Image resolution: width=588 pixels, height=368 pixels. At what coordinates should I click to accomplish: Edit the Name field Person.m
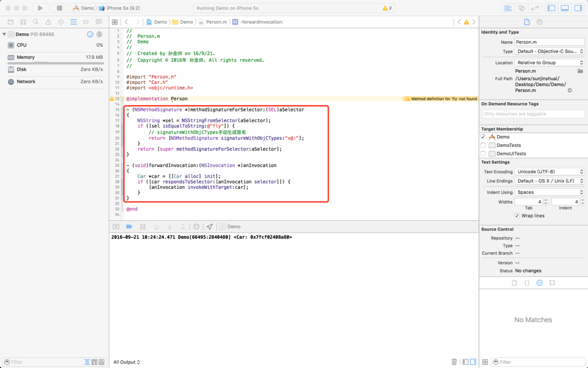(550, 42)
